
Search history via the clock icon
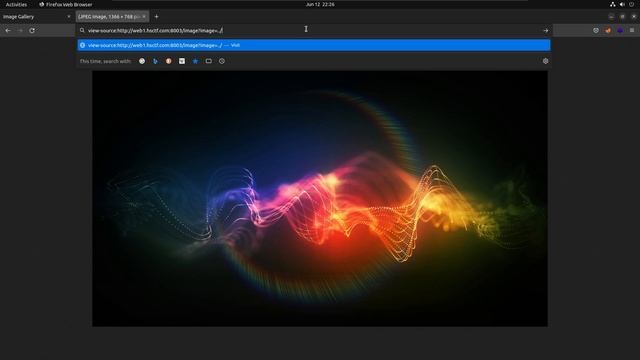[x=222, y=61]
